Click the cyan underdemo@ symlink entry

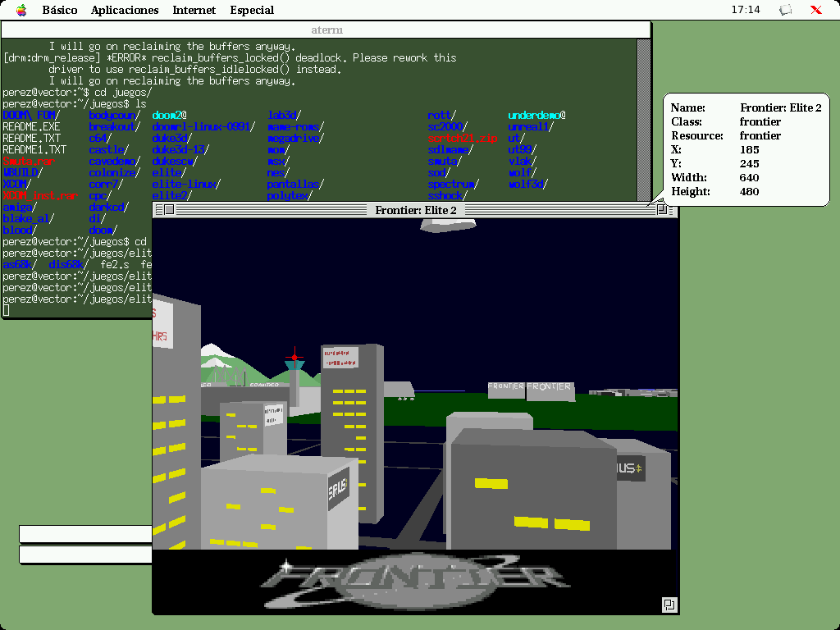(x=536, y=115)
